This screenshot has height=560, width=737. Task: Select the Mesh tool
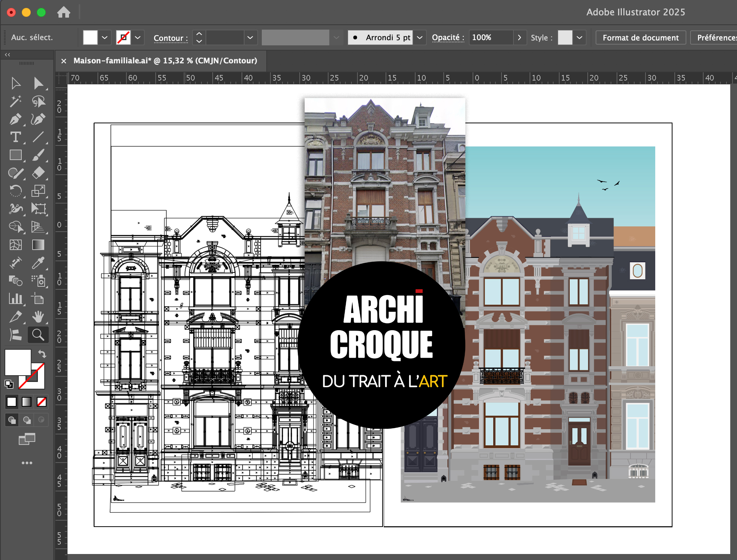[x=15, y=245]
